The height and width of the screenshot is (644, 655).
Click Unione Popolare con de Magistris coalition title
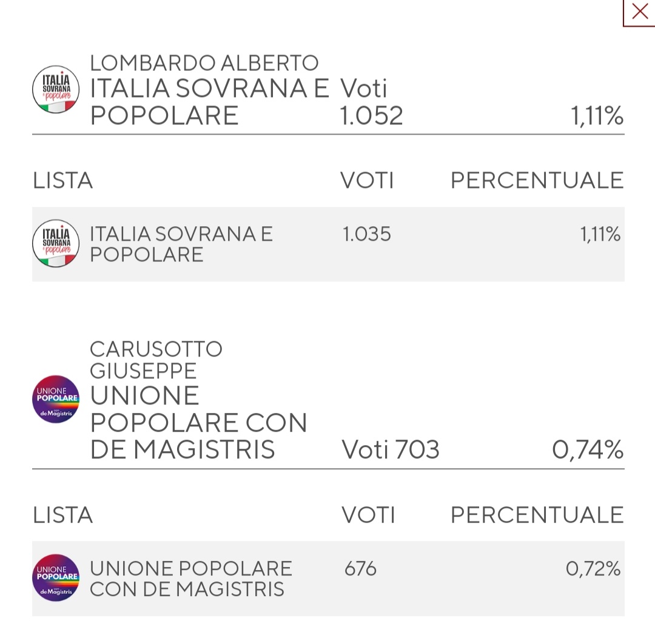pyautogui.click(x=199, y=422)
